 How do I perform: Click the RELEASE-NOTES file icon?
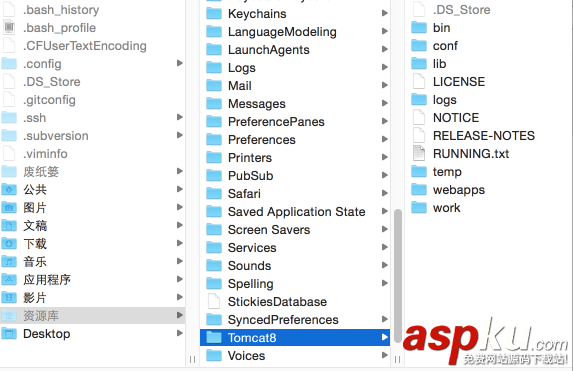click(419, 135)
